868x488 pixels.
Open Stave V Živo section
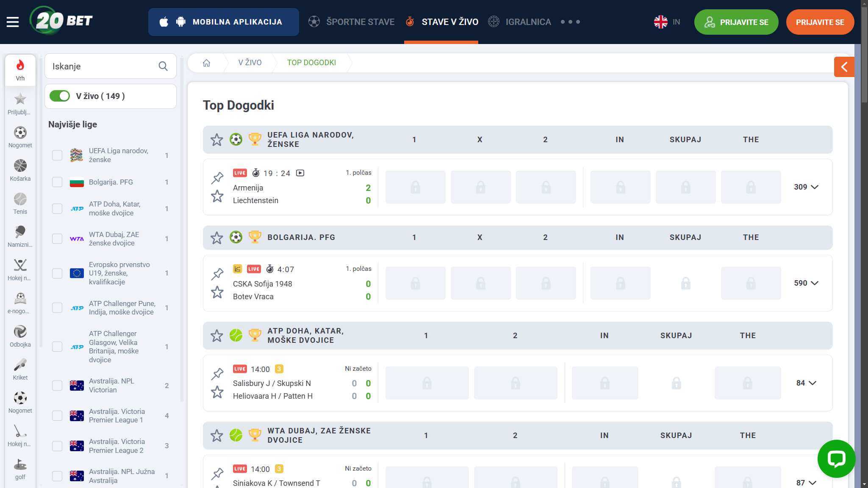pos(441,22)
